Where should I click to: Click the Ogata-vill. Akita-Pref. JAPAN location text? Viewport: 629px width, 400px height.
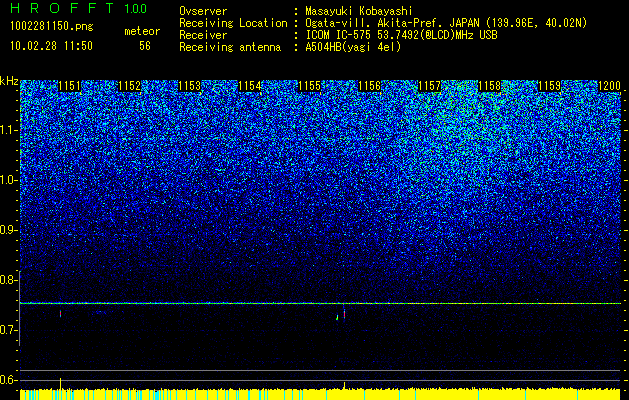[448, 23]
